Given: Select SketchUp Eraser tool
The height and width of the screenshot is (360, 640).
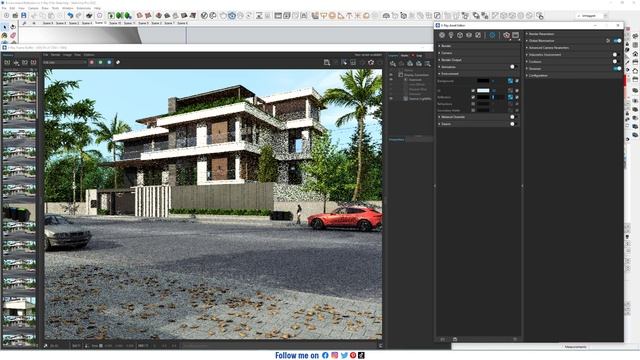Looking at the screenshot, I should pyautogui.click(x=13, y=36).
